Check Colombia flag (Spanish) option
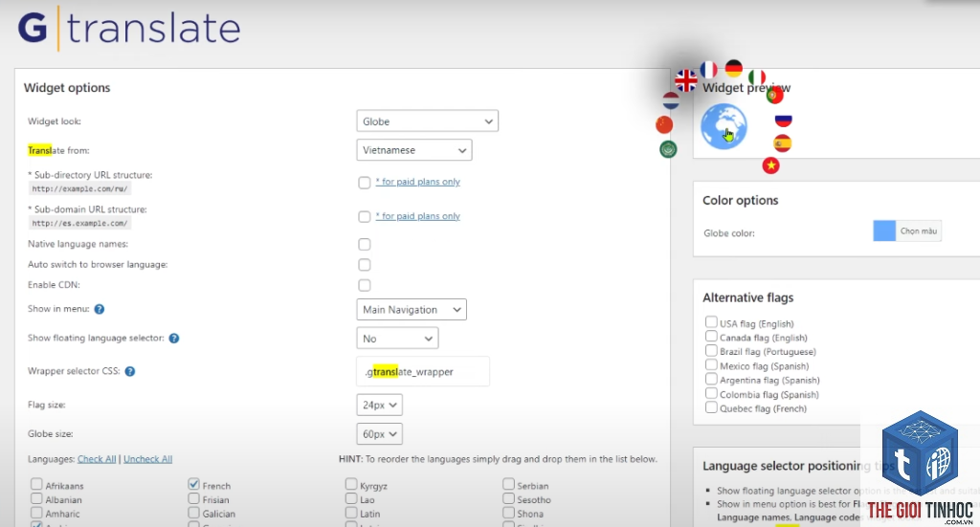 point(711,393)
